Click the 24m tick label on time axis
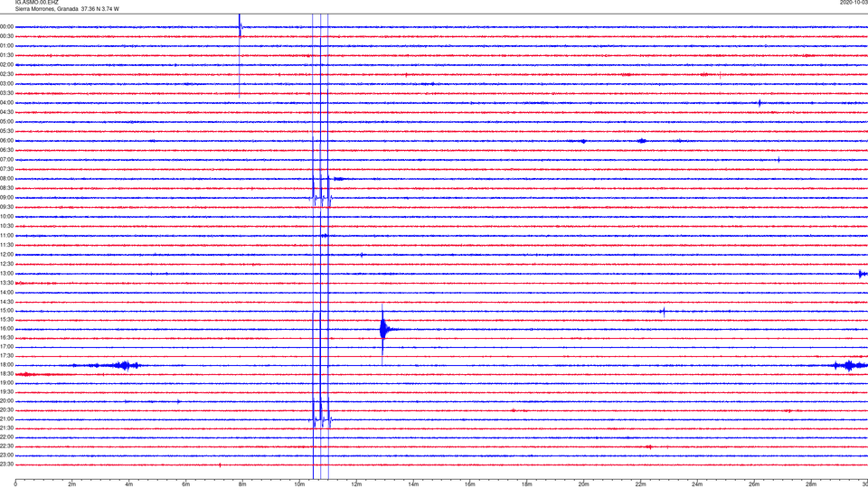The height and width of the screenshot is (488, 868). click(697, 484)
